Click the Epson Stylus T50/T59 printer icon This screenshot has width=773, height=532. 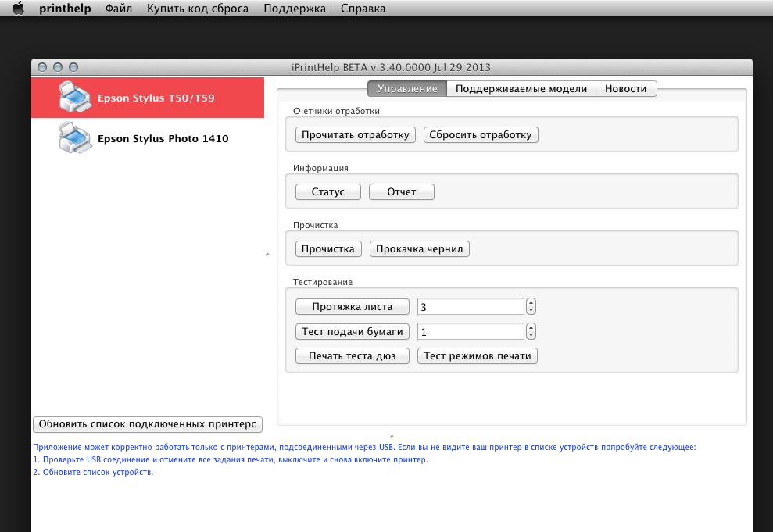[x=75, y=97]
